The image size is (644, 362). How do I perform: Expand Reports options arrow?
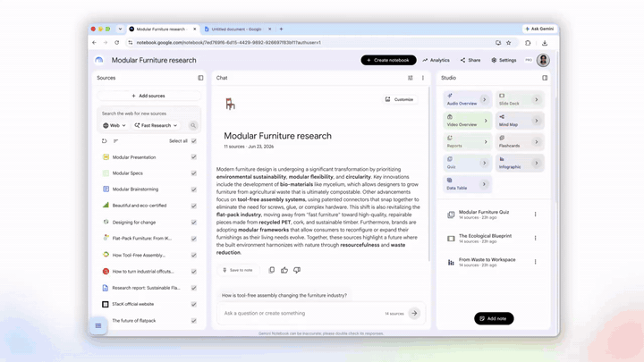click(486, 142)
